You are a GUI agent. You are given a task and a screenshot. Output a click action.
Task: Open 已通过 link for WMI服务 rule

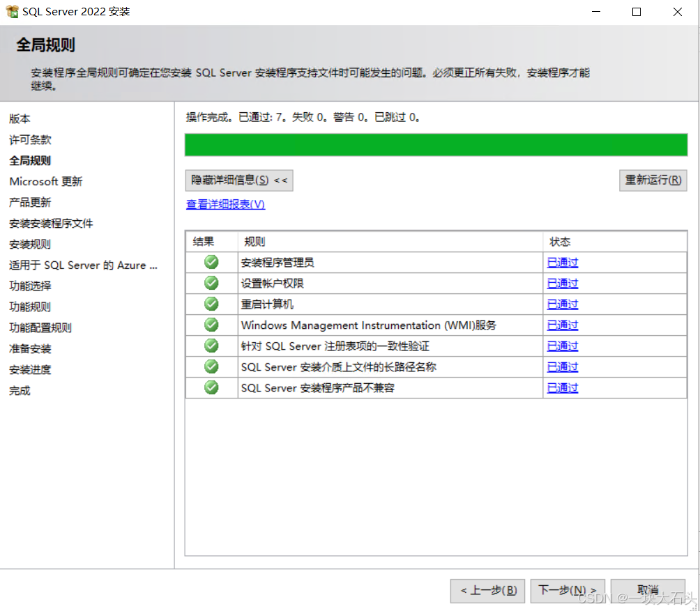[x=563, y=325]
